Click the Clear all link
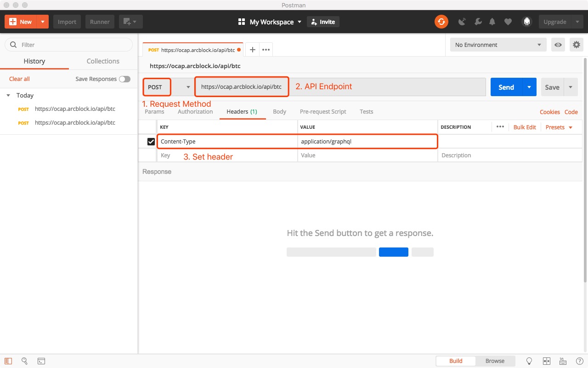This screenshot has height=368, width=588. pyautogui.click(x=19, y=79)
